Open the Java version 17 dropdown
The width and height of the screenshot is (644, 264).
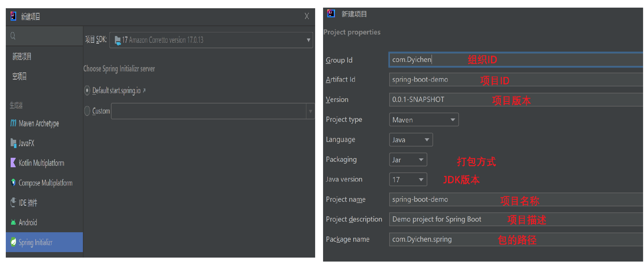click(x=408, y=179)
